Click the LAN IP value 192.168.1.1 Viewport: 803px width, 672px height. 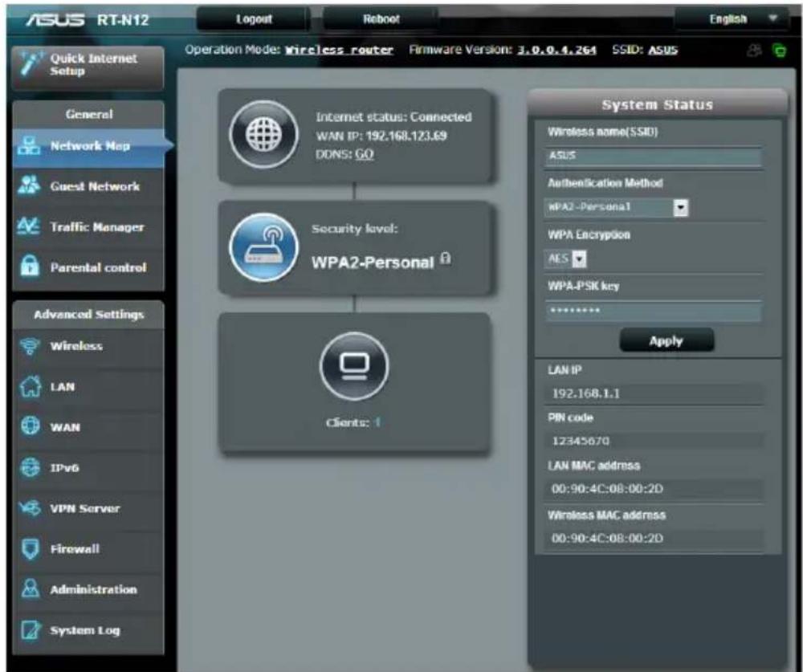pyautogui.click(x=586, y=393)
